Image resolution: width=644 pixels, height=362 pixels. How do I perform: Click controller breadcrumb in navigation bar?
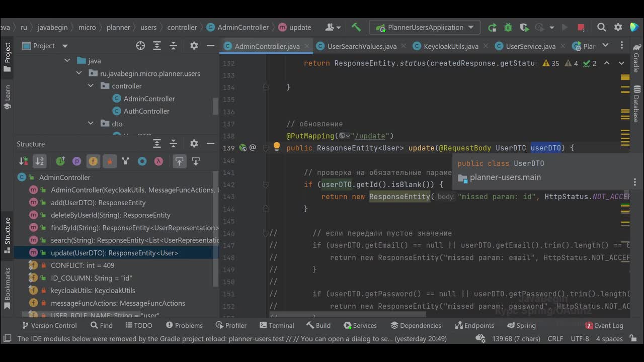click(x=182, y=27)
